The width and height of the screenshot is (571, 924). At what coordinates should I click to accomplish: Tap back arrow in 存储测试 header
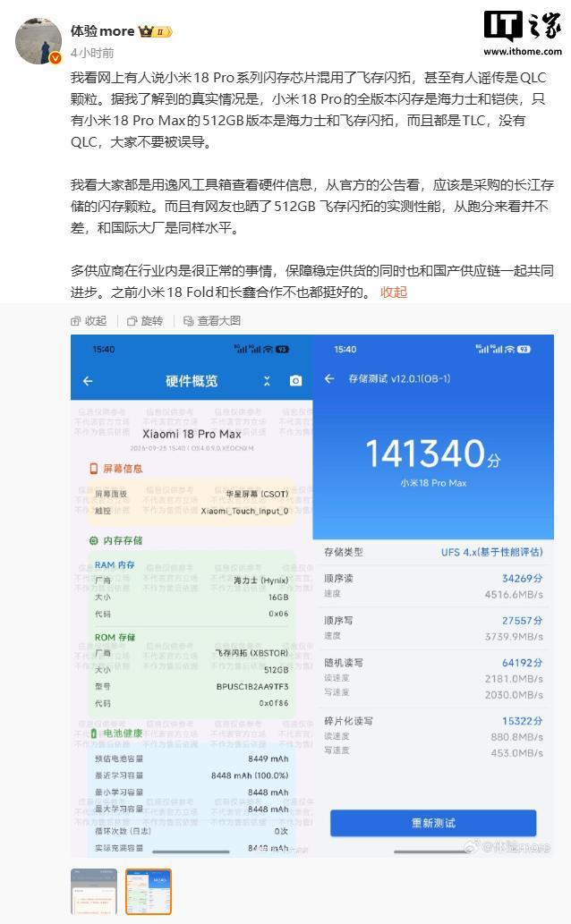click(x=329, y=379)
